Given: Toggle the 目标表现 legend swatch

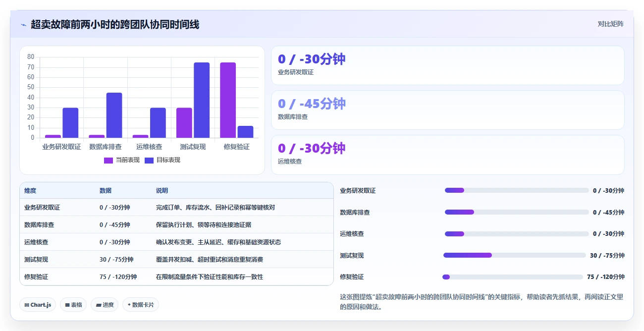Looking at the screenshot, I should (149, 160).
